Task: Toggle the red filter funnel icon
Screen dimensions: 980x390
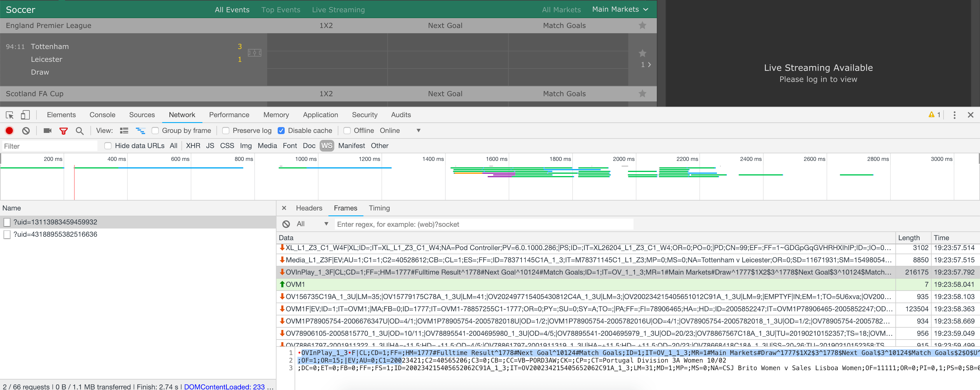Action: [64, 131]
